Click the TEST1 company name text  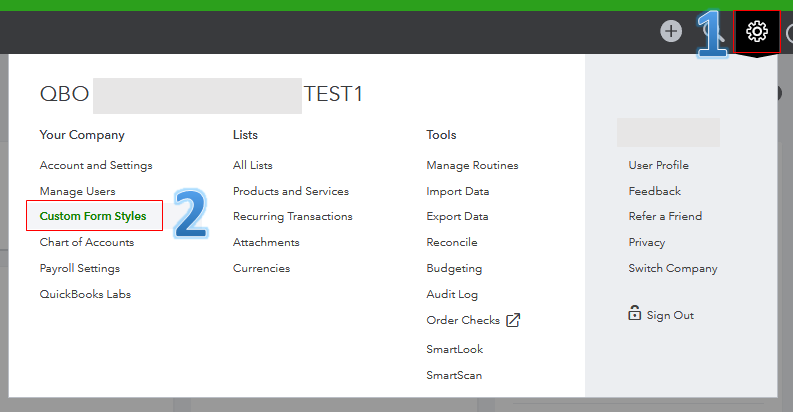333,94
